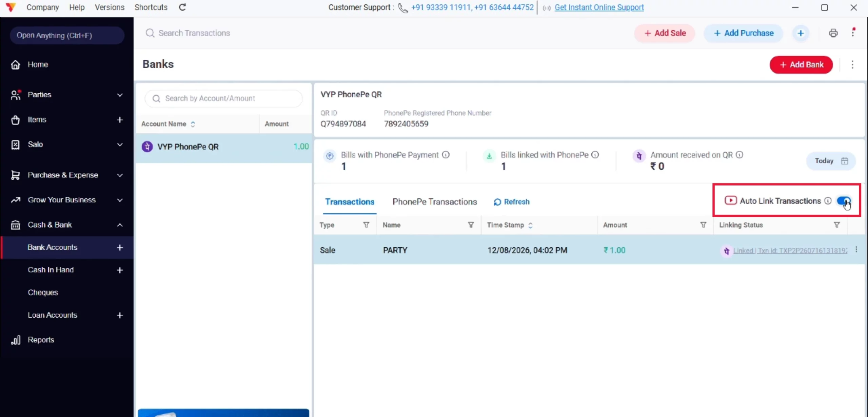This screenshot has height=417, width=868.
Task: Open the Today date range selector
Action: point(831,161)
